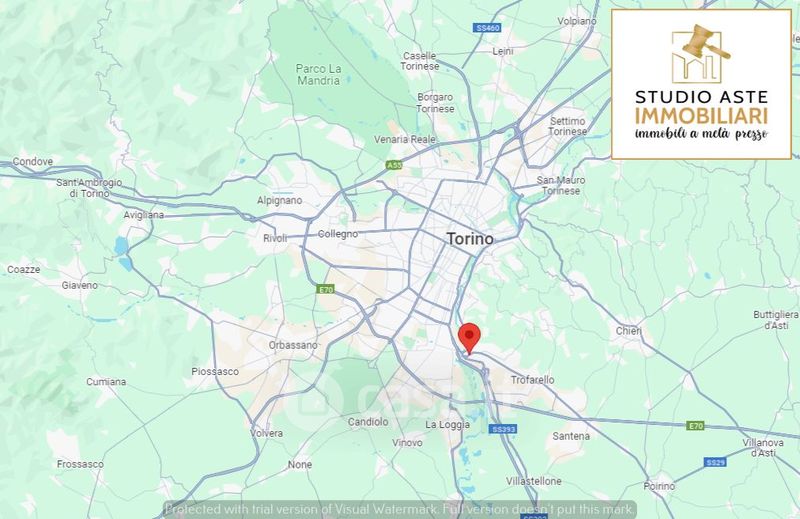
Task: Click the Trofarello town label
Action: [x=533, y=380]
